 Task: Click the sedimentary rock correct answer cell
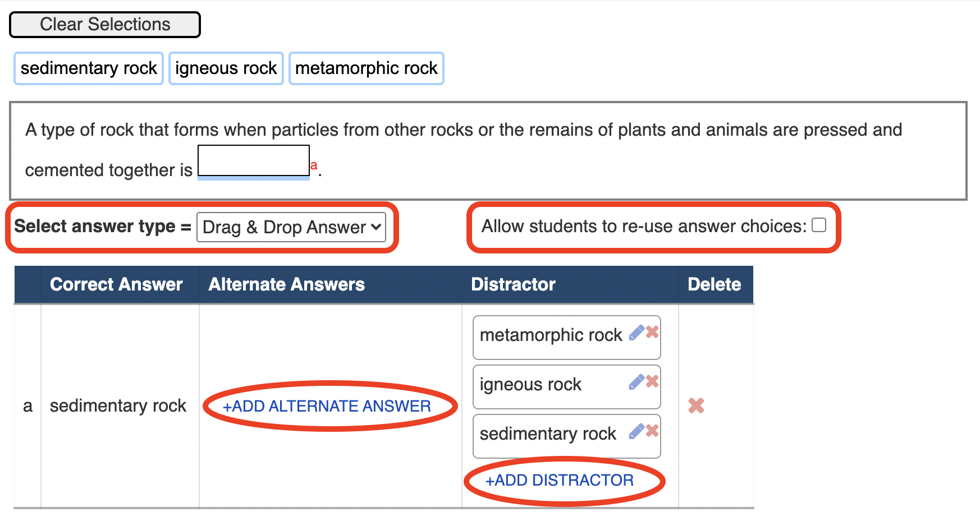118,405
